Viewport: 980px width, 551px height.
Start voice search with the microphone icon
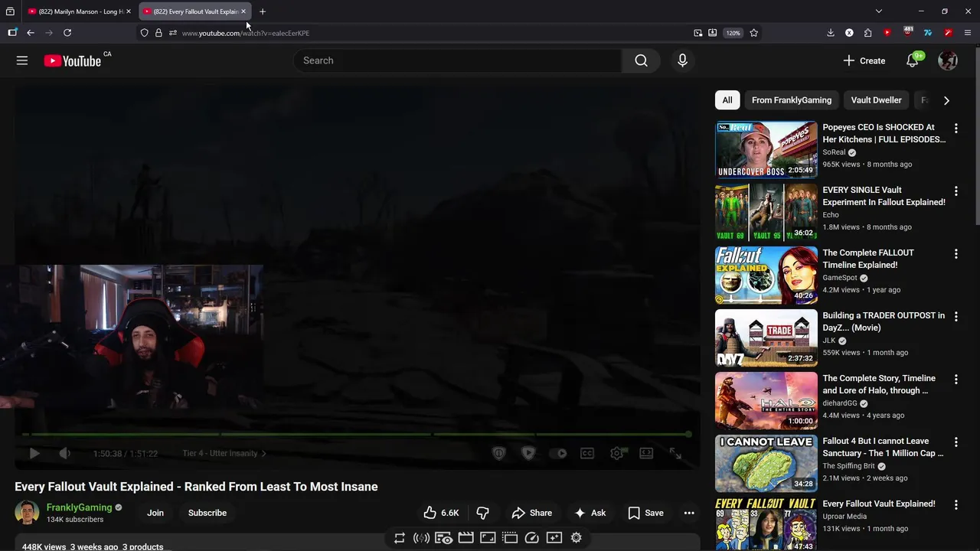pos(682,60)
